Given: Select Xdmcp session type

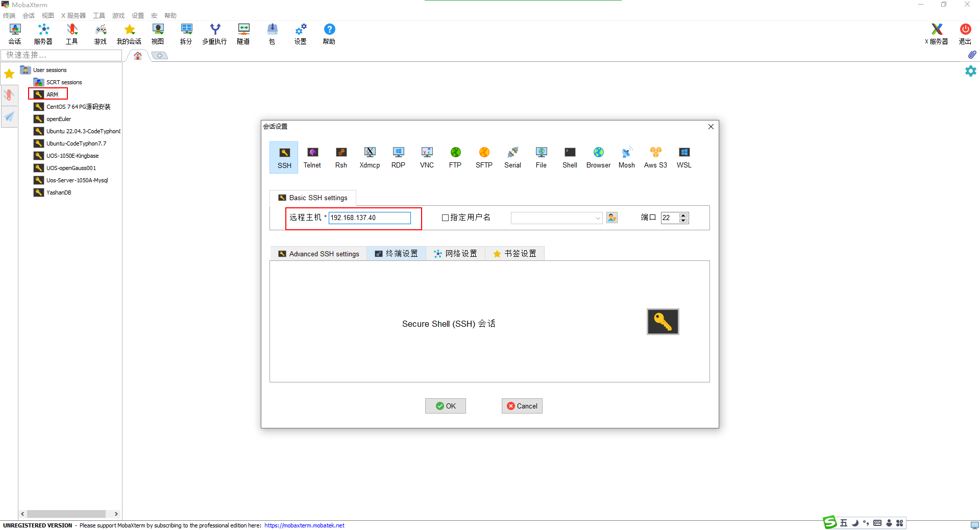Looking at the screenshot, I should (x=370, y=158).
